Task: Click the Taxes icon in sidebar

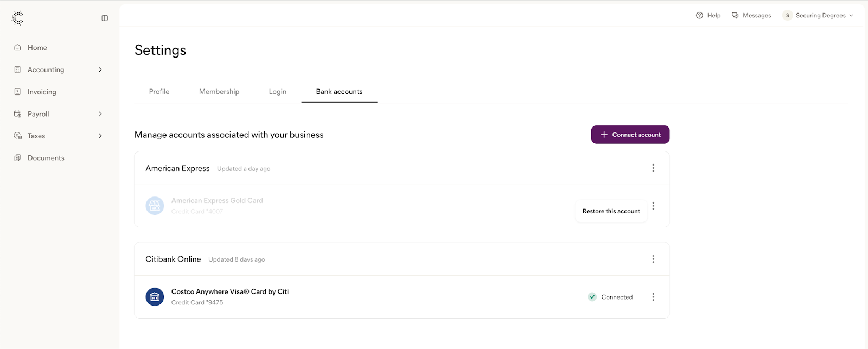Action: point(17,136)
